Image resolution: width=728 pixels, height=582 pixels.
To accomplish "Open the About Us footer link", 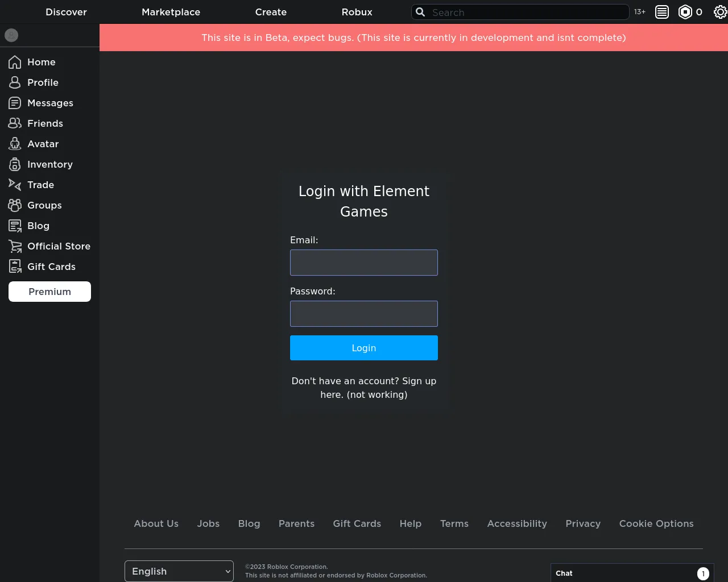I will [x=156, y=523].
